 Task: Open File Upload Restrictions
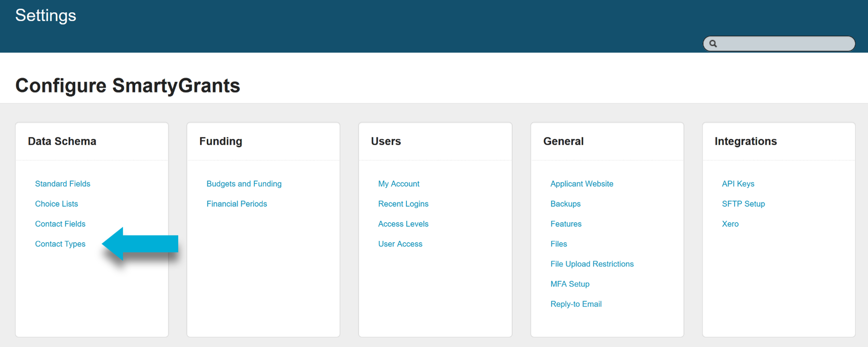[592, 264]
